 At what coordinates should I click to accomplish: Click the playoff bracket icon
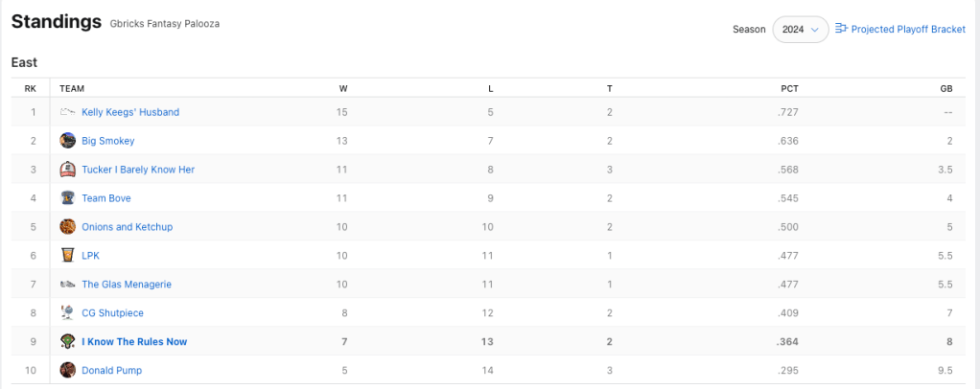point(841,29)
